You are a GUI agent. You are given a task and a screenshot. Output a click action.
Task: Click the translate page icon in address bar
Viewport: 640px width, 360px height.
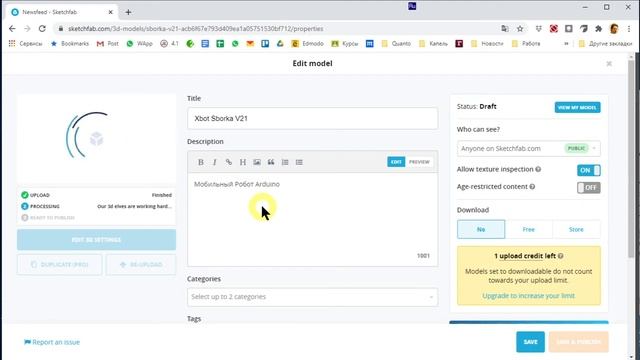click(x=505, y=29)
